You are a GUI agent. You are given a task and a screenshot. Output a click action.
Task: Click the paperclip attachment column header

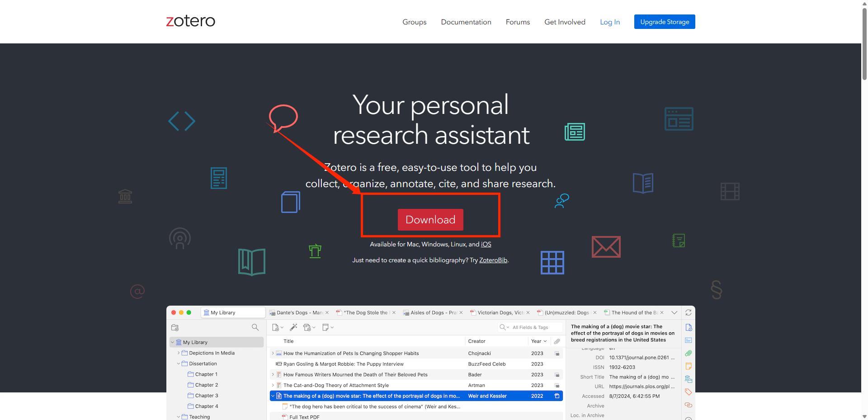[x=557, y=341]
